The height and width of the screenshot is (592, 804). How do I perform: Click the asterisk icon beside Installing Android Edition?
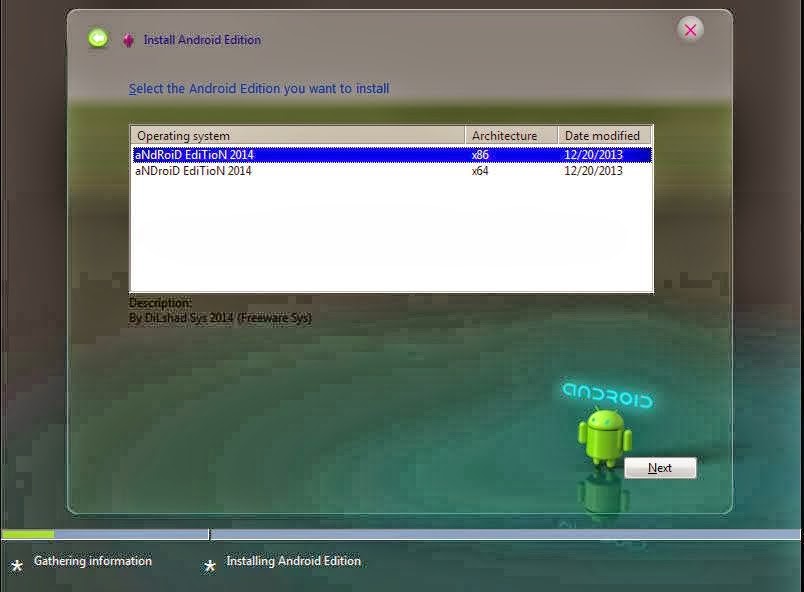[x=209, y=564]
